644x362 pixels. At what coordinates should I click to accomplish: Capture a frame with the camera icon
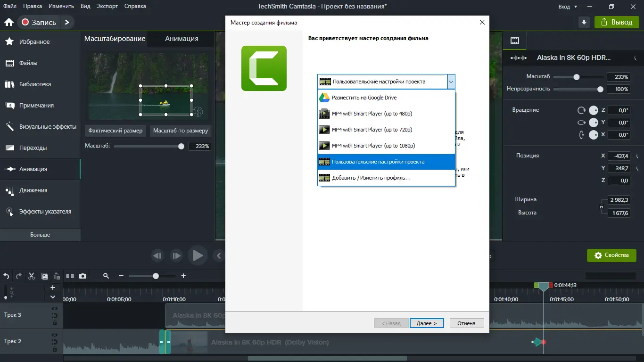[83, 276]
